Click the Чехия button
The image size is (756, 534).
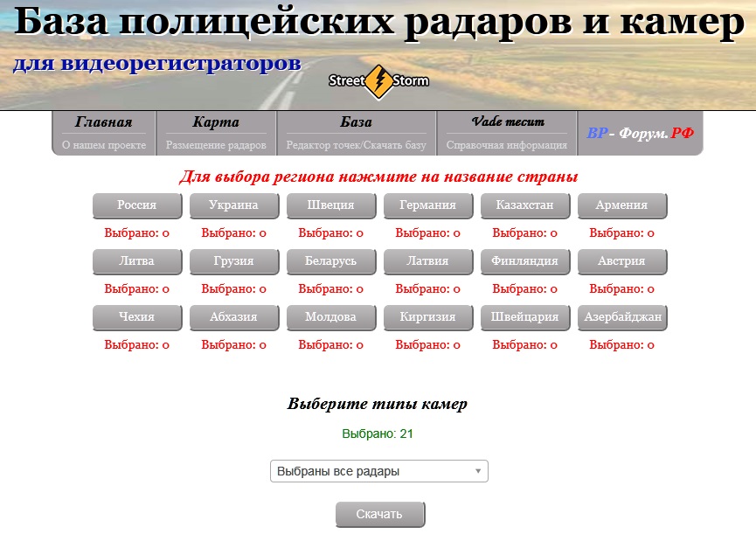click(137, 317)
